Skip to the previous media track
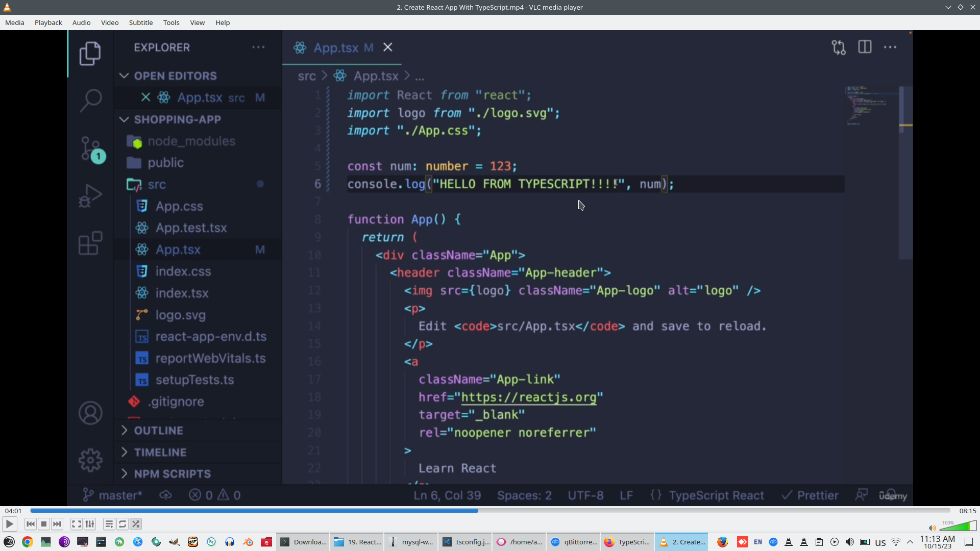The height and width of the screenshot is (551, 980). point(31,524)
